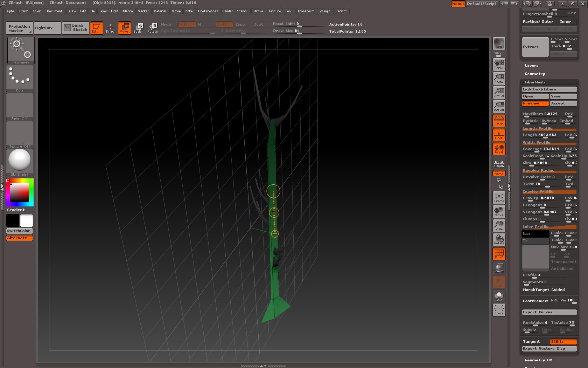Open the Preferences menu
The image size is (588, 368).
click(208, 11)
